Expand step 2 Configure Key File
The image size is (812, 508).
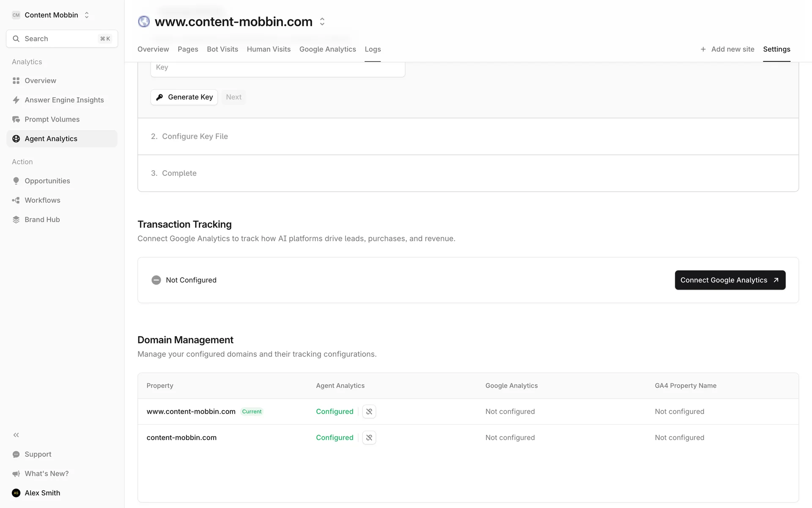[x=195, y=136]
